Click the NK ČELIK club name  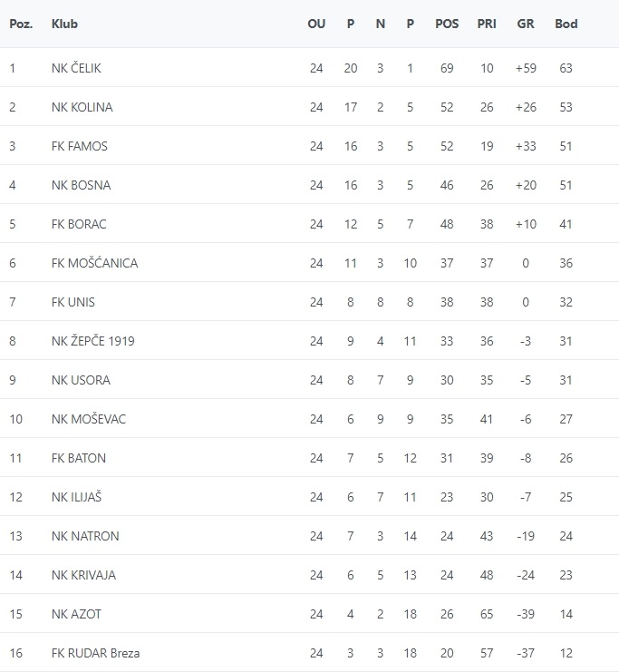[81, 68]
